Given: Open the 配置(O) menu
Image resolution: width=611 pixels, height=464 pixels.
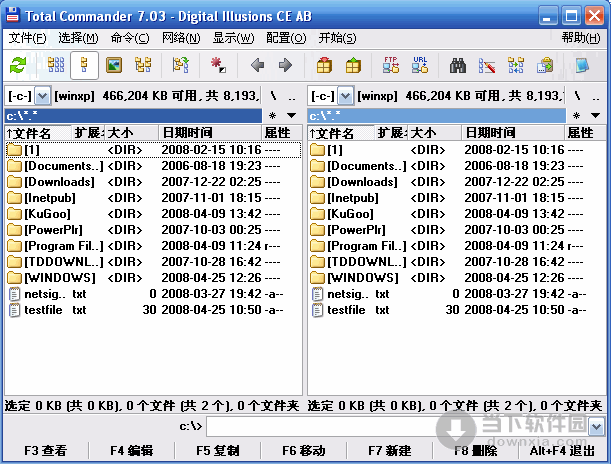Looking at the screenshot, I should (286, 38).
